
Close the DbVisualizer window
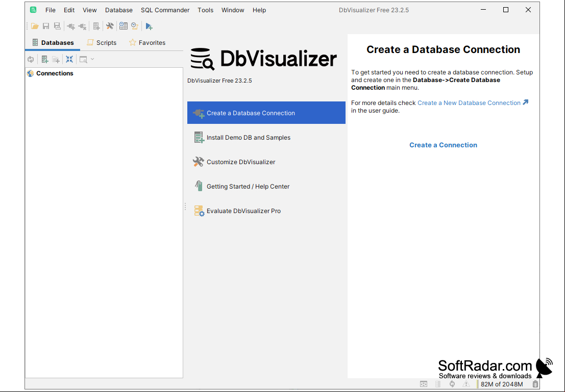tap(528, 10)
